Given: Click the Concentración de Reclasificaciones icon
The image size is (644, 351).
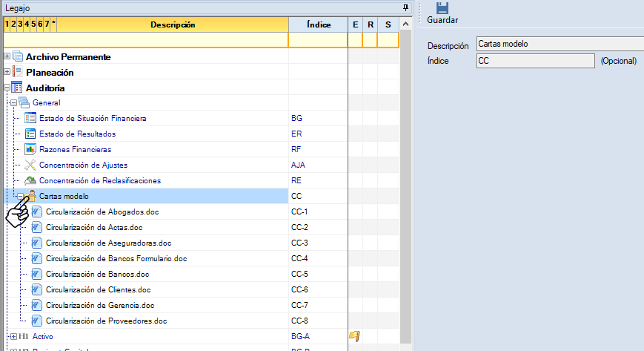Looking at the screenshot, I should [x=30, y=181].
